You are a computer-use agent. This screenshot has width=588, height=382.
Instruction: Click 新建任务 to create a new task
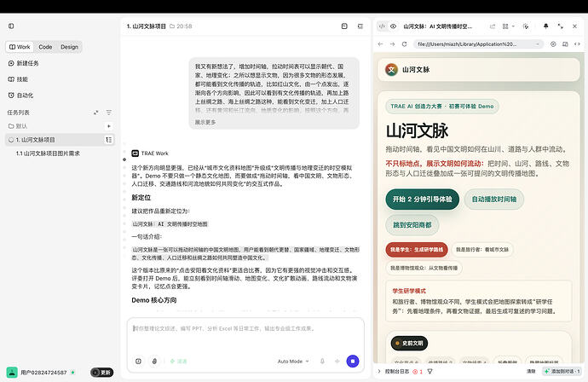(x=23, y=63)
